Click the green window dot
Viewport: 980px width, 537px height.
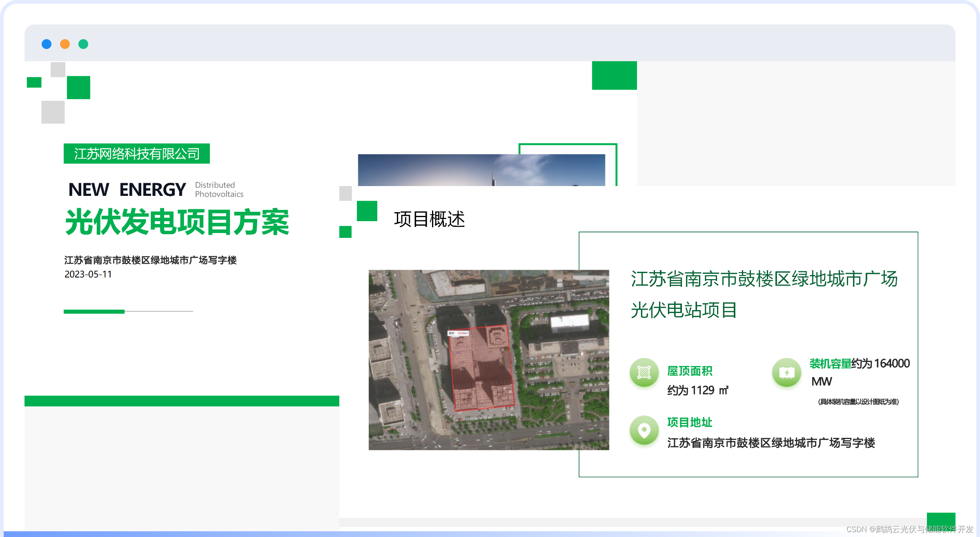pyautogui.click(x=83, y=44)
